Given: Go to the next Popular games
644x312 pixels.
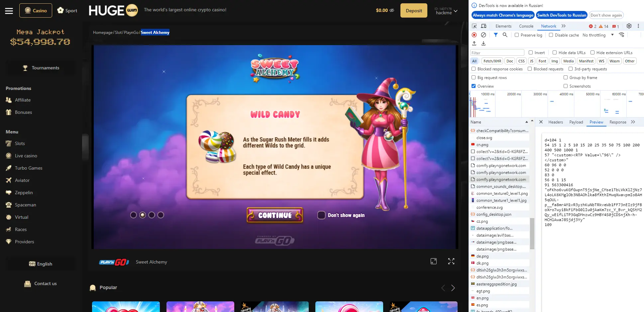Looking at the screenshot, I should pos(453,288).
